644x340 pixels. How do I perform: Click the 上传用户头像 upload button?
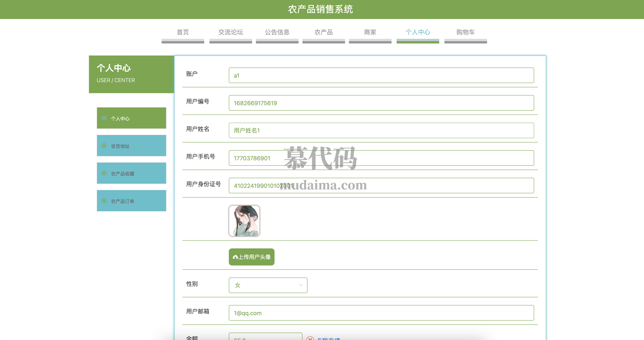coord(251,257)
